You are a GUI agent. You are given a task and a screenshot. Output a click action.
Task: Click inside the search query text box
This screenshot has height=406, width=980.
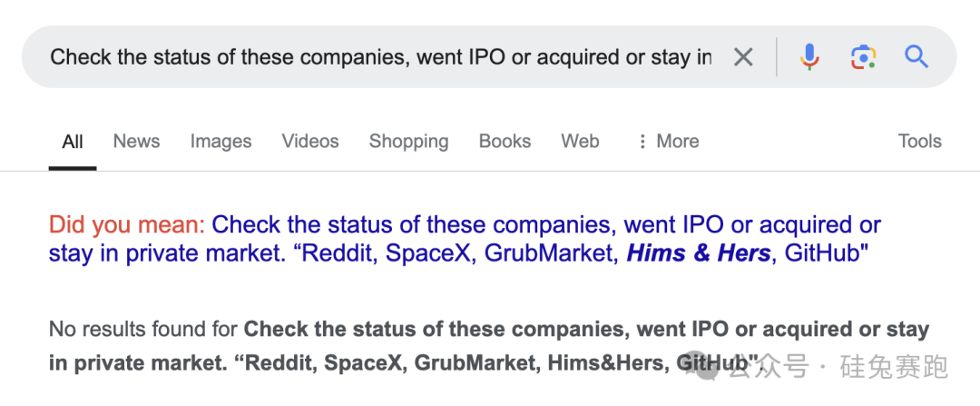(x=381, y=57)
